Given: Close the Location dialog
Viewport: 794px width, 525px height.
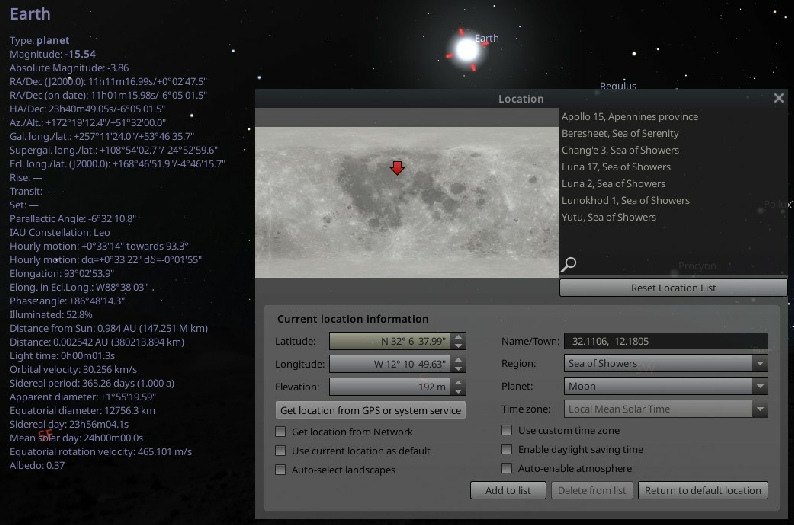Looking at the screenshot, I should click(x=779, y=98).
